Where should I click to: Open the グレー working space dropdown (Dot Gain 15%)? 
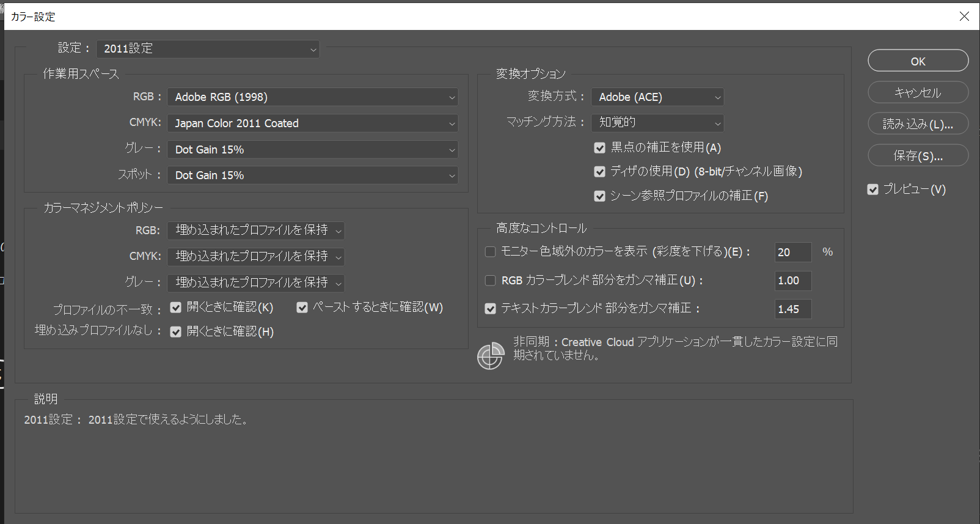(x=313, y=150)
